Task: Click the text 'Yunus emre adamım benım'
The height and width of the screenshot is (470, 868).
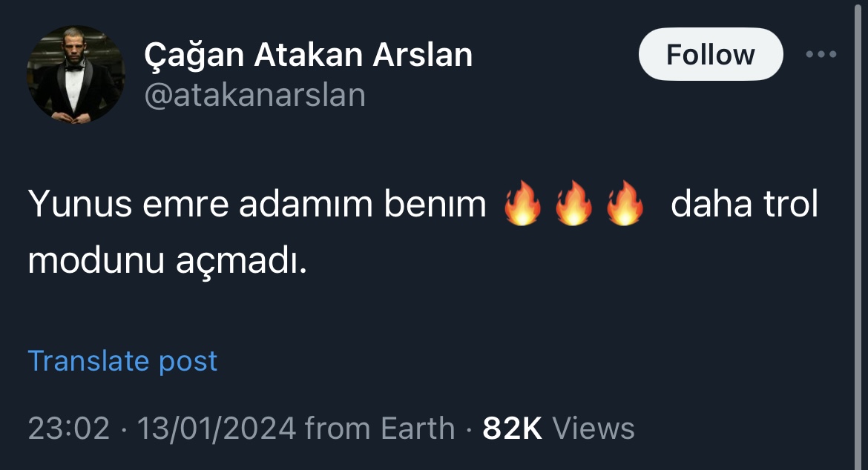Action: tap(257, 203)
